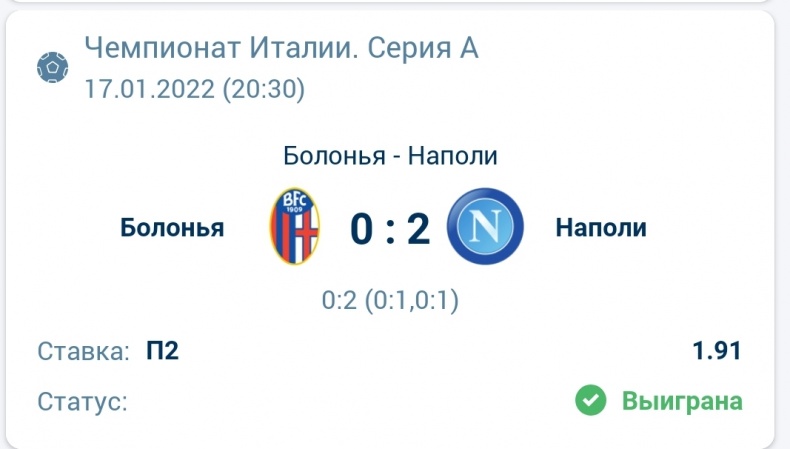Click the soccer ball sport icon
Image resolution: width=790 pixels, height=449 pixels.
52,67
